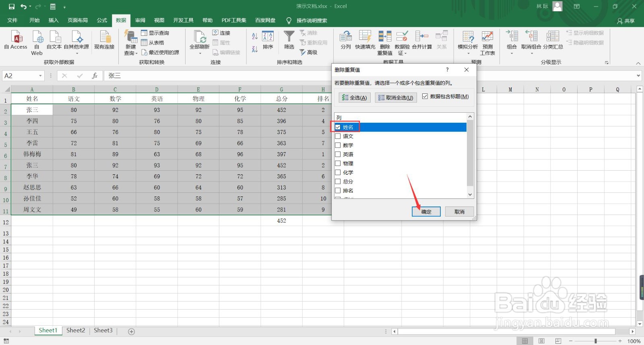Switch to the 开始 ribbon tab
The image size is (644, 345).
34,20
